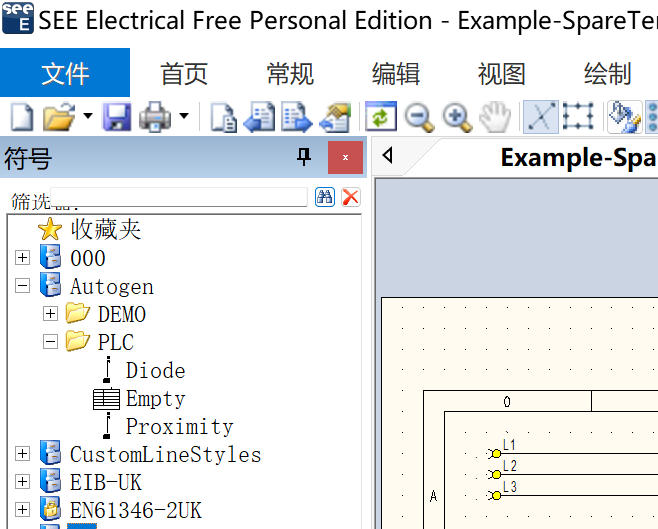The image size is (658, 529).
Task: Go to previous page icon
Action: (x=259, y=117)
